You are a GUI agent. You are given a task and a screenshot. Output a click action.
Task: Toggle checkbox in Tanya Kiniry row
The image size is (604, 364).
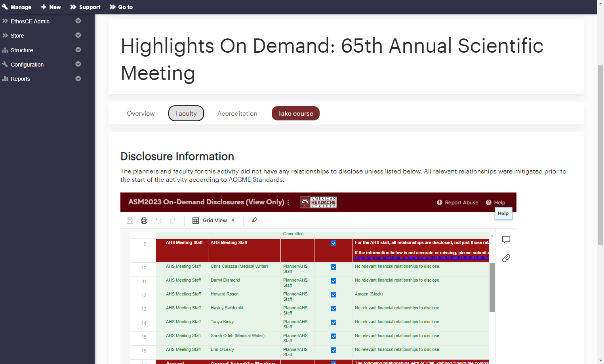pyautogui.click(x=333, y=322)
